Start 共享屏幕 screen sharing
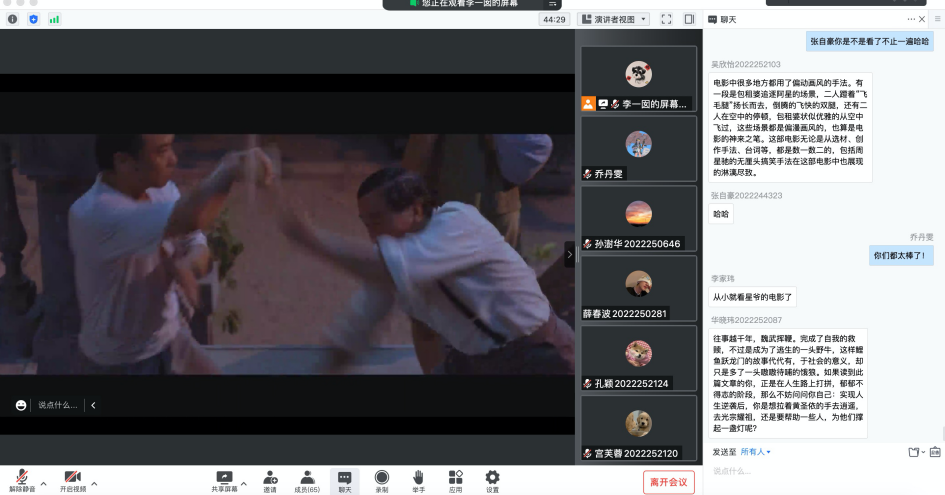Image resolution: width=945 pixels, height=495 pixels. pyautogui.click(x=224, y=481)
